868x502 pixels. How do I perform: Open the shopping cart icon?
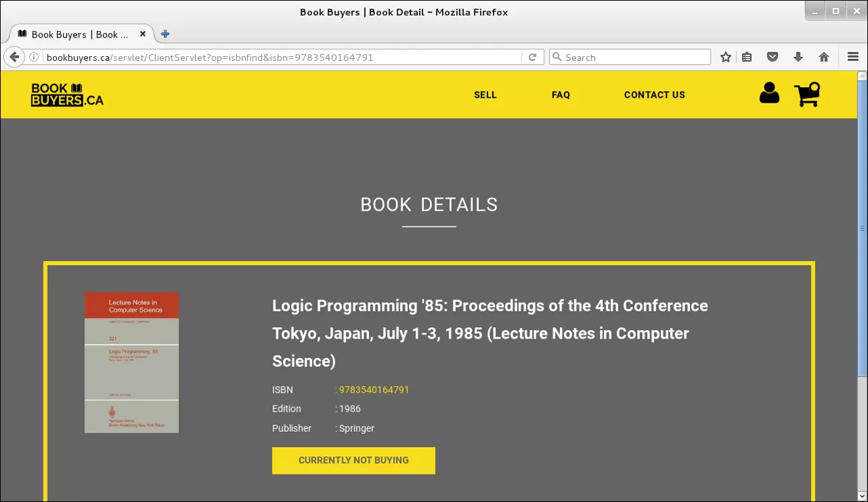(x=807, y=94)
